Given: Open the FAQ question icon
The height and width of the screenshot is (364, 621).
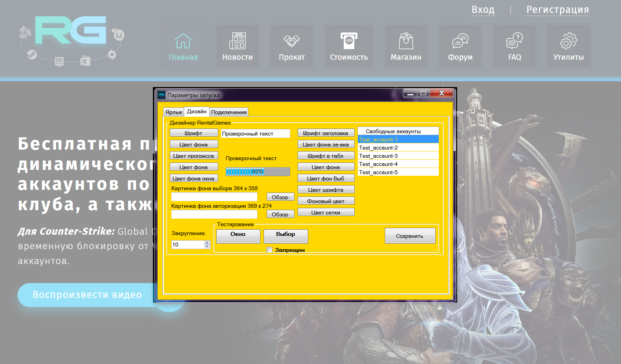Looking at the screenshot, I should 515,41.
